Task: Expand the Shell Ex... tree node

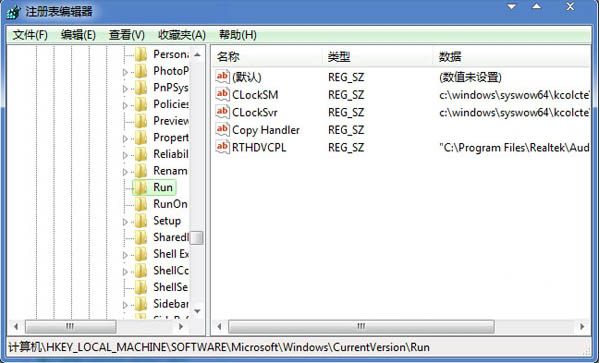Action: click(125, 255)
